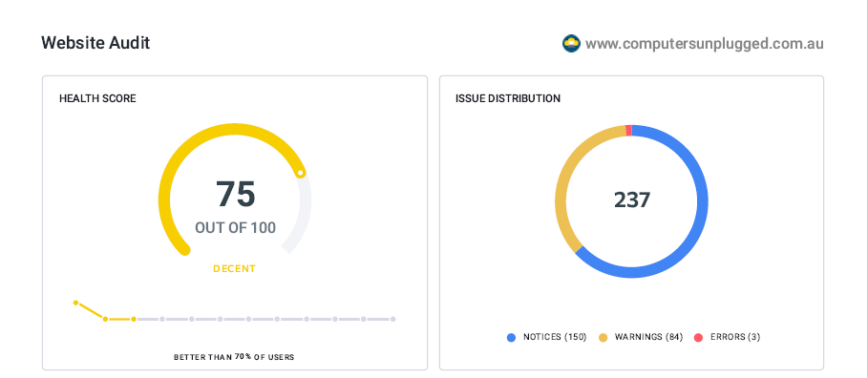The width and height of the screenshot is (868, 378).
Task: Click the last gray trend point
Action: [392, 319]
